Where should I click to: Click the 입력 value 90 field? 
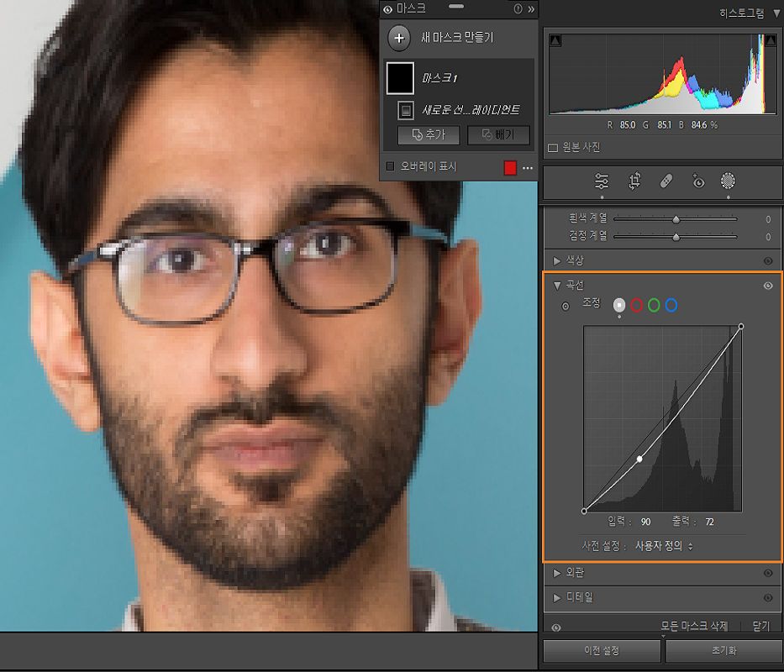coord(645,522)
